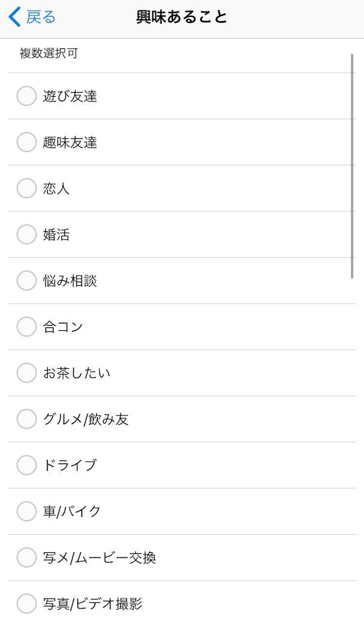Check the 写メ/ムービー交換 circle
The height and width of the screenshot is (624, 364).
[26, 557]
